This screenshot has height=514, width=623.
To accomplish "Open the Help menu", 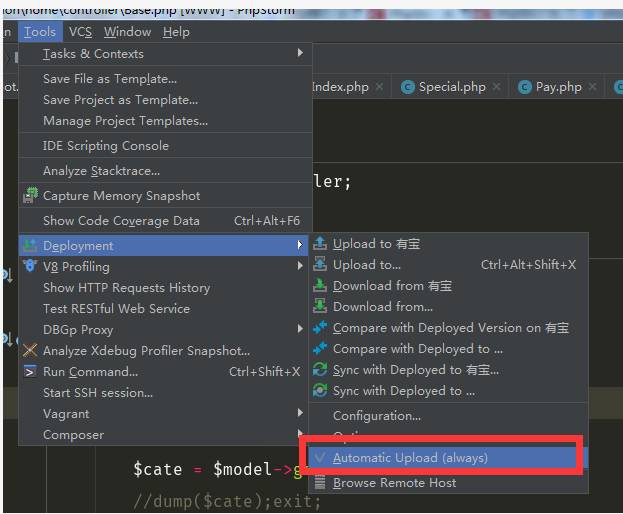I will point(176,32).
